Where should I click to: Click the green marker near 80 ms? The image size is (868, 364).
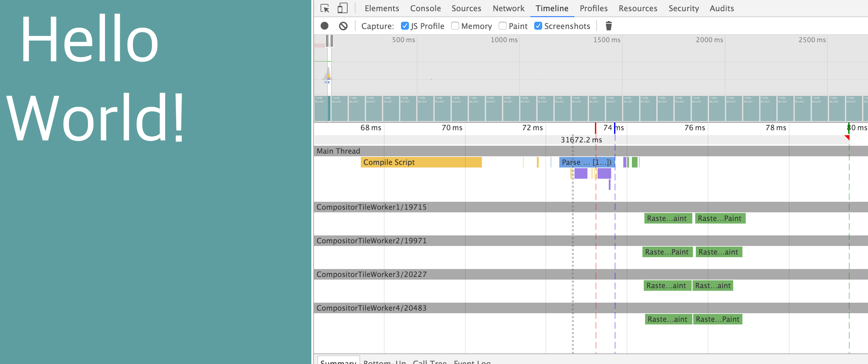pos(849,128)
